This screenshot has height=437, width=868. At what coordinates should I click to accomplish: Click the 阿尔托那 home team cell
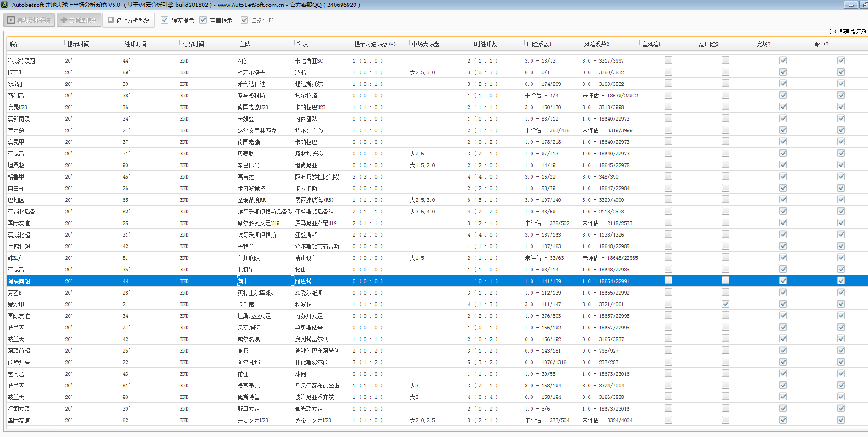tap(248, 362)
